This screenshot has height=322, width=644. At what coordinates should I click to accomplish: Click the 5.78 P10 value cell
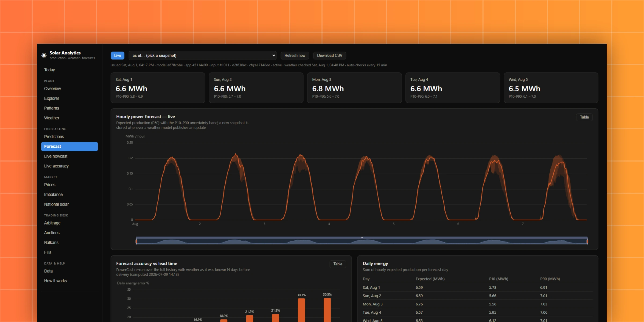(493, 288)
